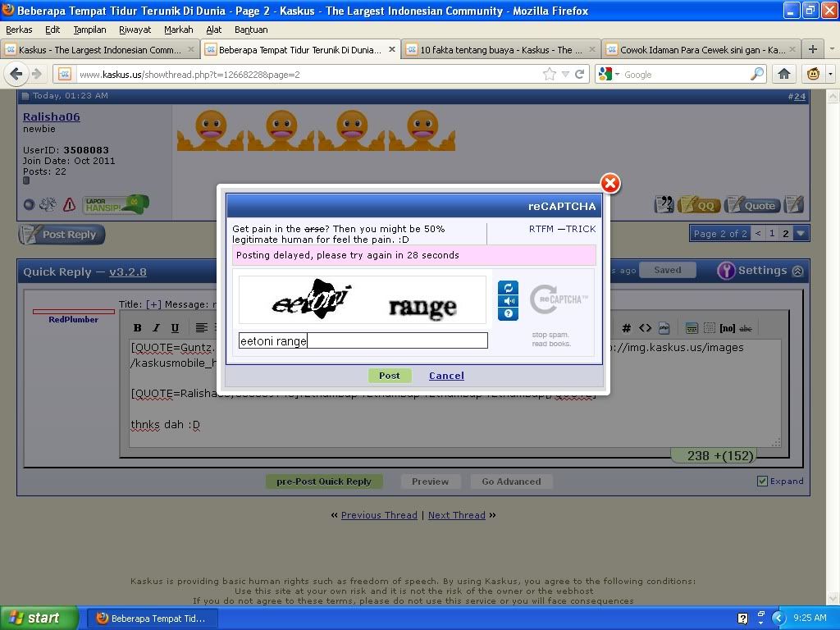Click the address bar URL
The height and width of the screenshot is (630, 840).
tap(189, 75)
